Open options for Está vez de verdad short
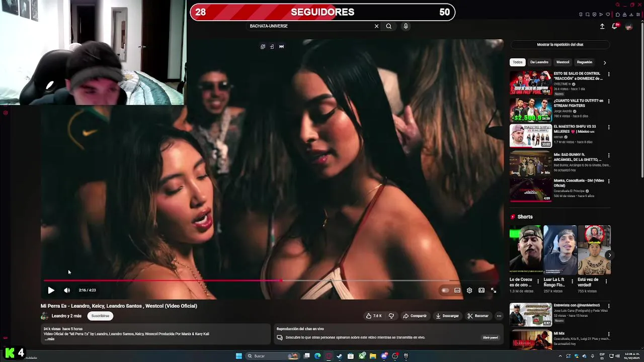 [606, 282]
